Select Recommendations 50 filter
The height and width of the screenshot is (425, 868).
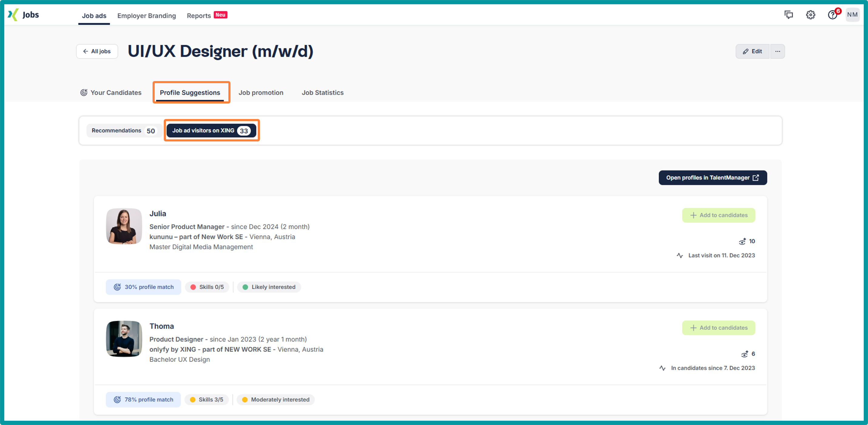[123, 131]
